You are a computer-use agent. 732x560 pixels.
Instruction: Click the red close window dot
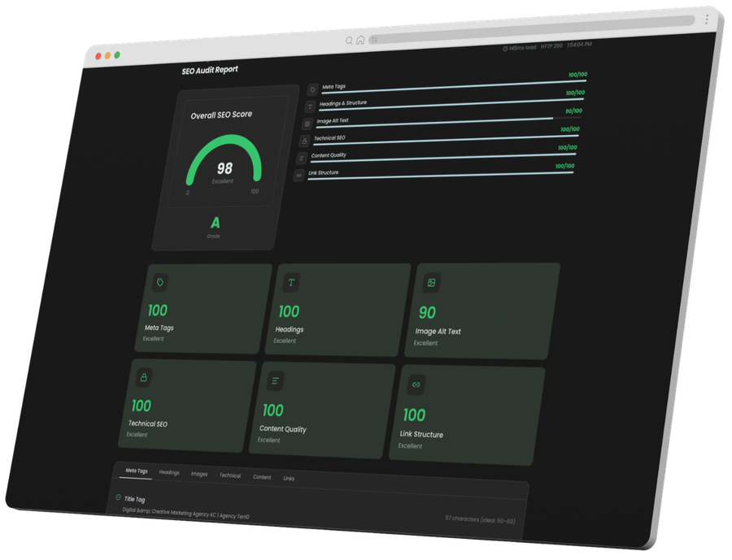point(98,56)
